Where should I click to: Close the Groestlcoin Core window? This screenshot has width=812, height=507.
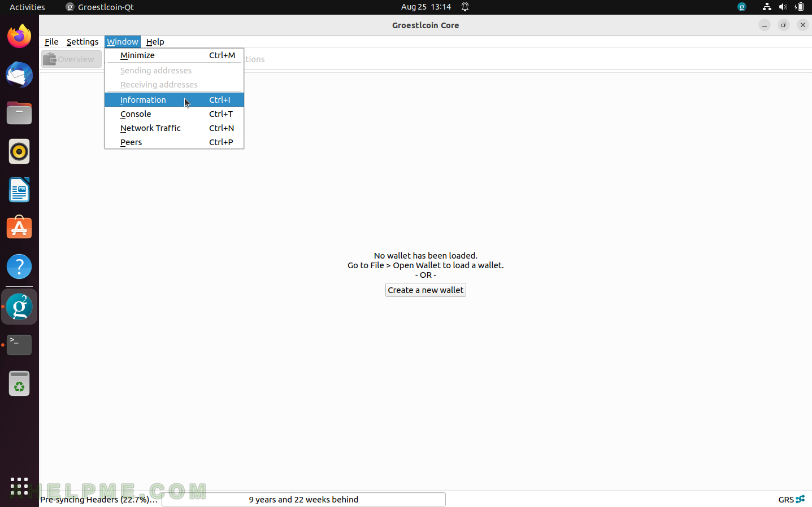pyautogui.click(x=803, y=25)
